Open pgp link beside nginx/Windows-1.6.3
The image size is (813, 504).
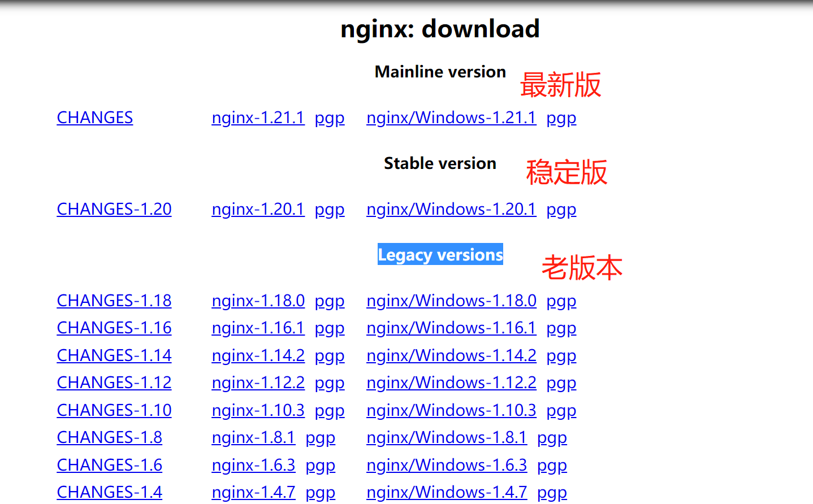(552, 465)
